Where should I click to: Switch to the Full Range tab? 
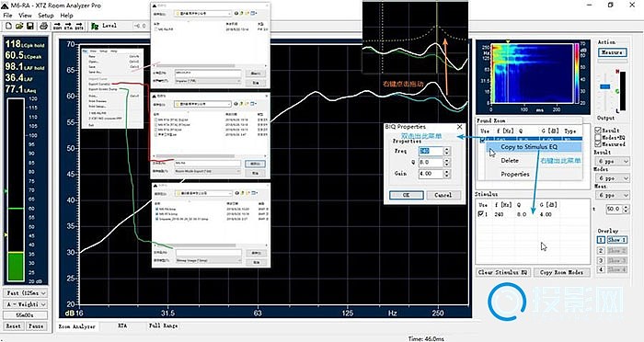tap(163, 325)
